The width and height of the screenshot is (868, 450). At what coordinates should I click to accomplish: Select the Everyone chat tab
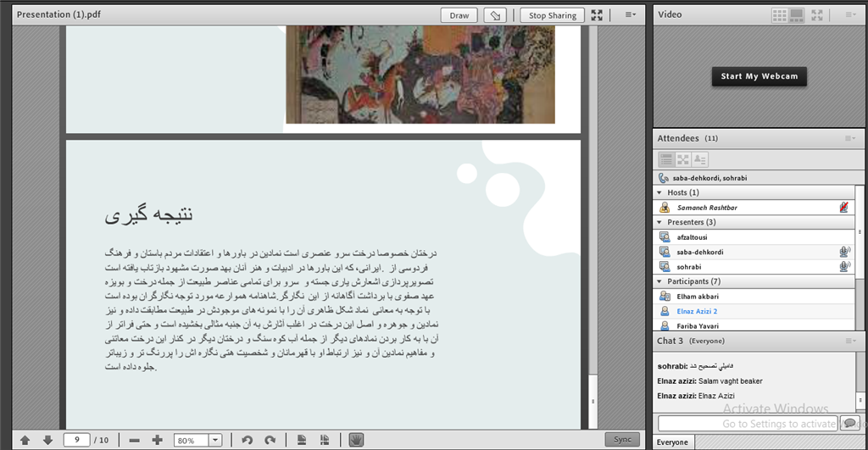tap(672, 442)
